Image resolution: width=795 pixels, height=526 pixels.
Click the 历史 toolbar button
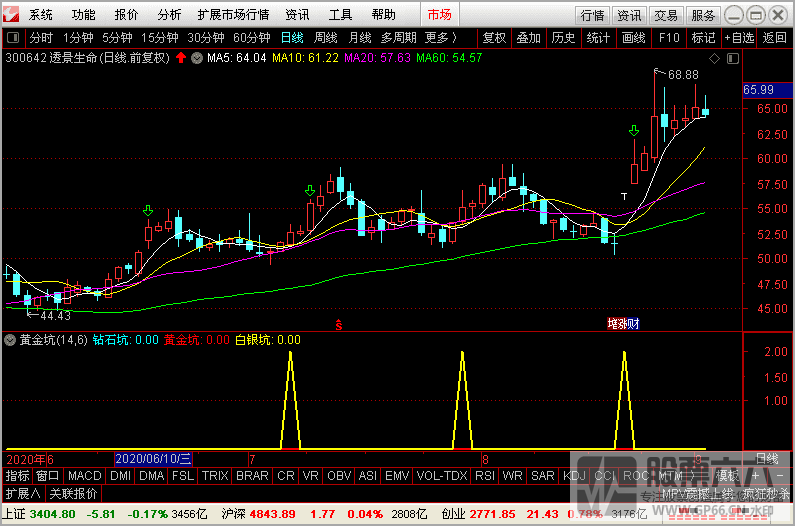(x=563, y=38)
